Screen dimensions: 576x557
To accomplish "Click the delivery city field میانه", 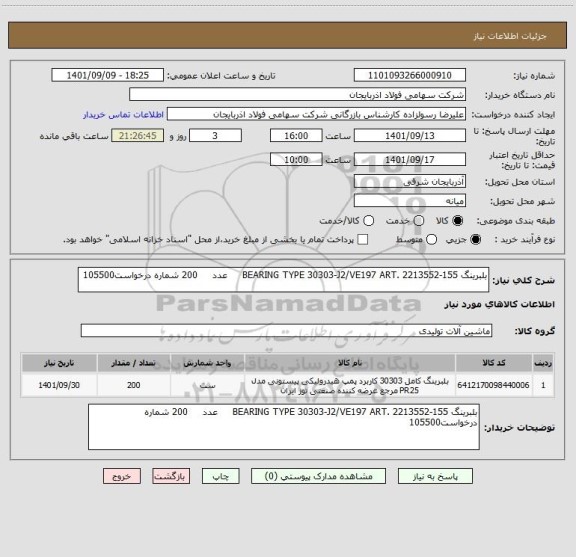I will [410, 201].
